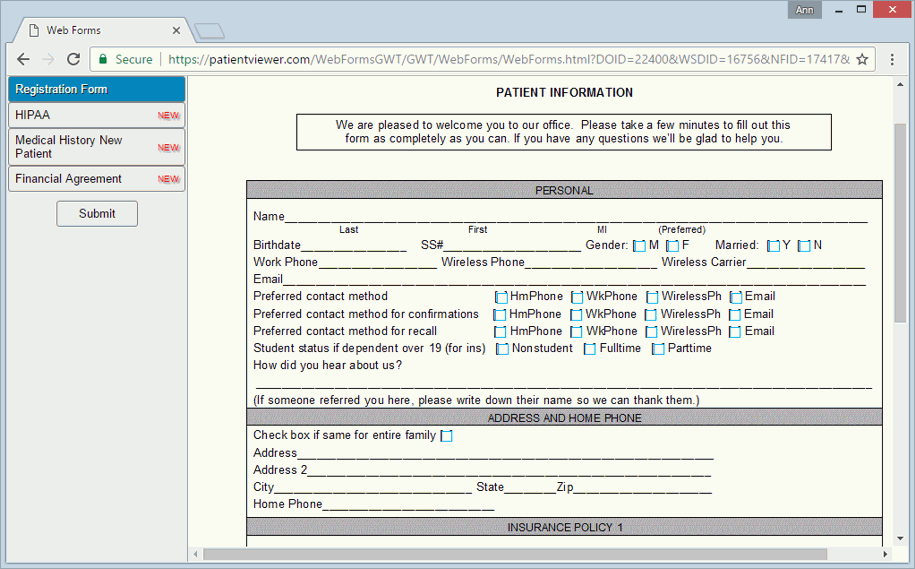This screenshot has width=915, height=569.
Task: Select the Web Forms browser tab
Action: point(102,30)
